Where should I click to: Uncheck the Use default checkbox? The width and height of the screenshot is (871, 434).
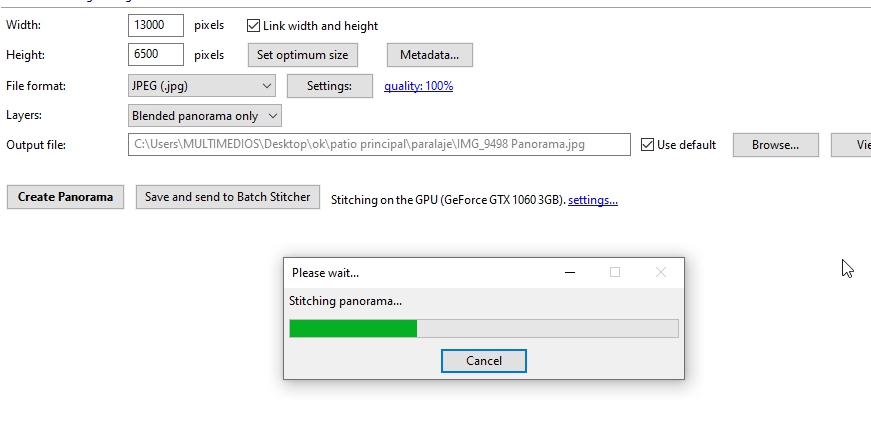(647, 145)
